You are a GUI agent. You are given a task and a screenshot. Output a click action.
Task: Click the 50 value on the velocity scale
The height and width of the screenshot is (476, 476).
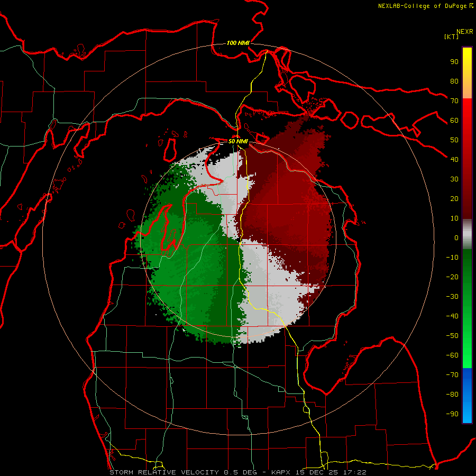point(454,140)
